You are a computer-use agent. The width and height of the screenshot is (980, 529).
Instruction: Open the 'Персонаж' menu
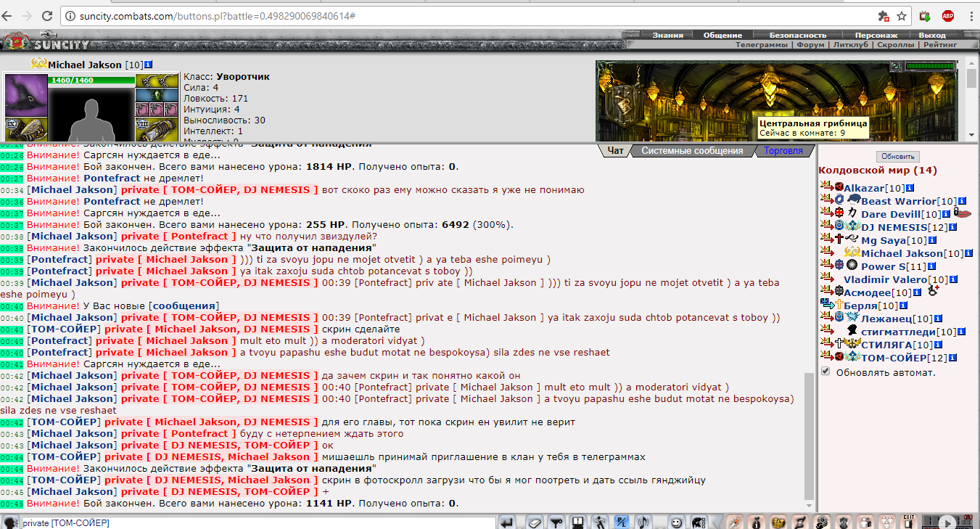(x=876, y=35)
